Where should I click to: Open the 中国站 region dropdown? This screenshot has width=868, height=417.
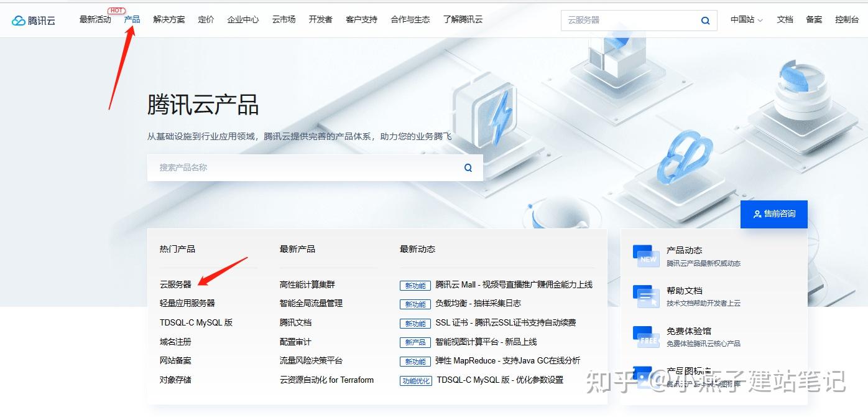746,19
